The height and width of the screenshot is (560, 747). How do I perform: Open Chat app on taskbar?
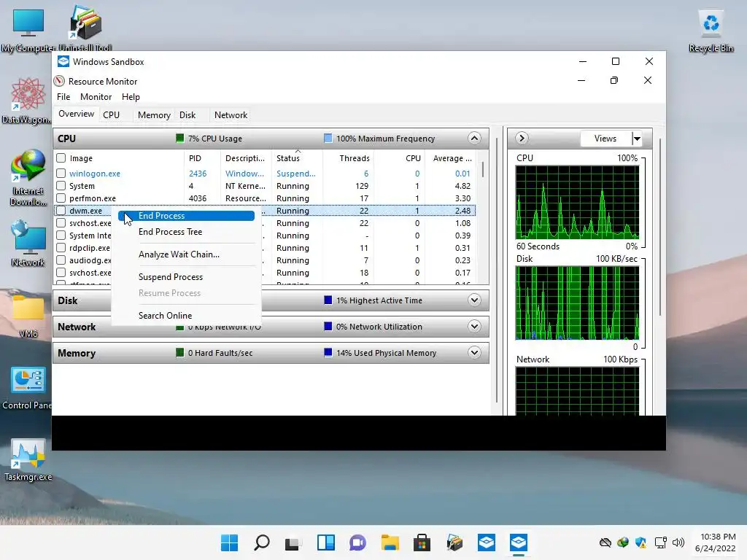[357, 542]
